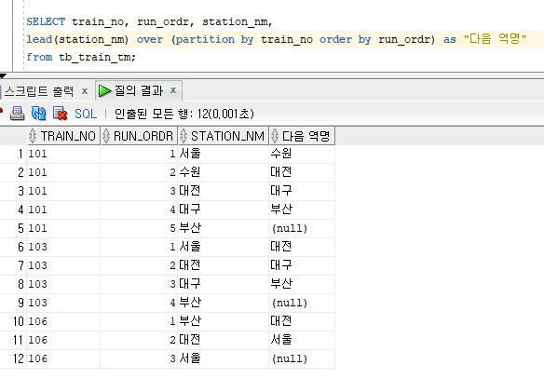Image resolution: width=544 pixels, height=392 pixels.
Task: Click the lead(station_nm) line in editor
Action: click(x=276, y=39)
